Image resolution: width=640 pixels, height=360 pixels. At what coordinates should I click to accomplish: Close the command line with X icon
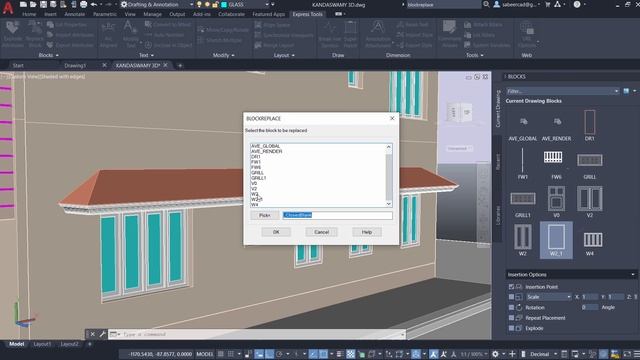tap(93, 334)
